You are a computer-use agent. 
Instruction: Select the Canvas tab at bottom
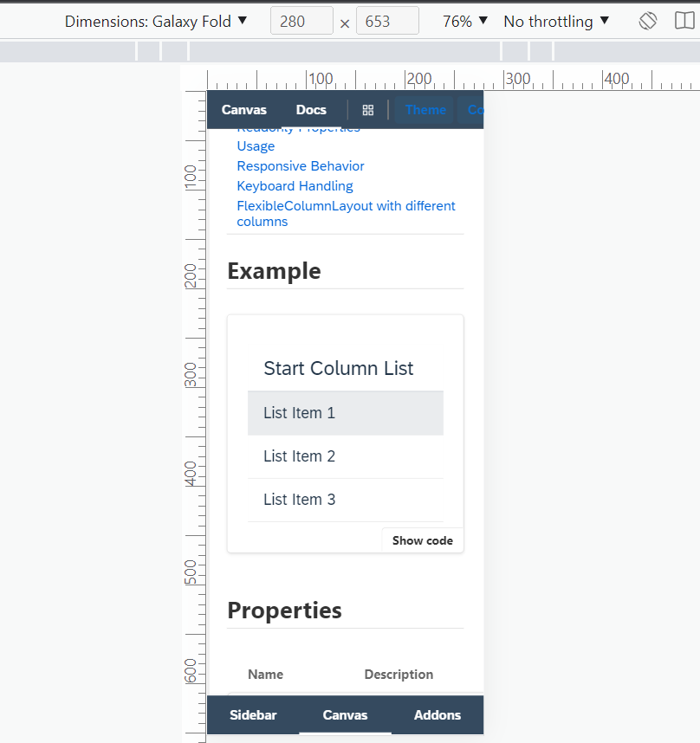(345, 715)
